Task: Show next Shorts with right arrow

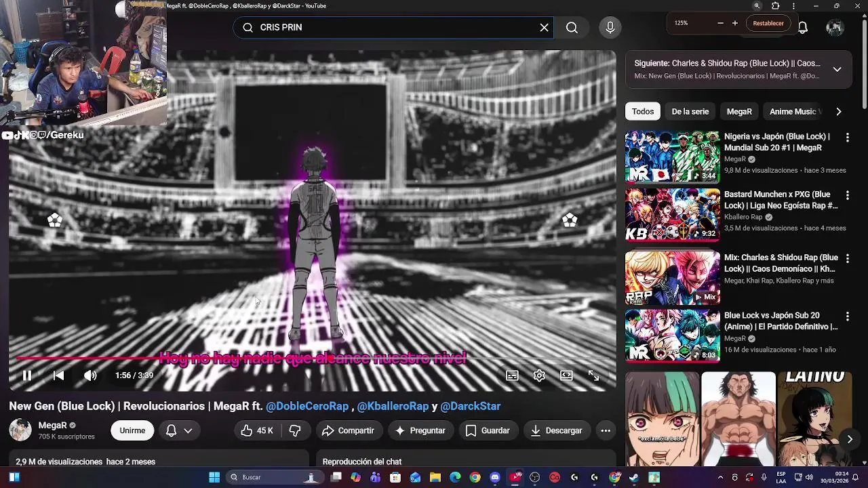Action: 849,439
